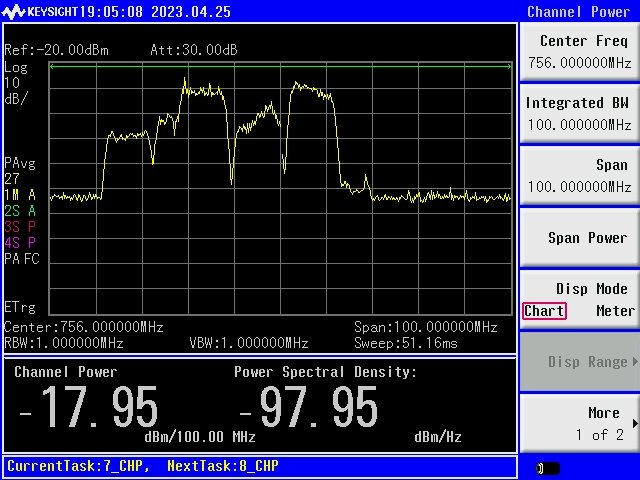Select the green 2S A trace indicator

pyautogui.click(x=20, y=211)
